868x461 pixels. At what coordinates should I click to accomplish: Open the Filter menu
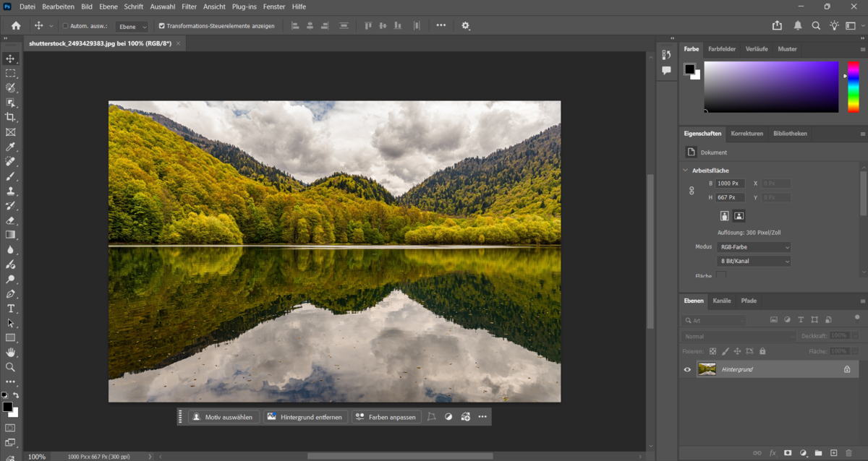[189, 7]
